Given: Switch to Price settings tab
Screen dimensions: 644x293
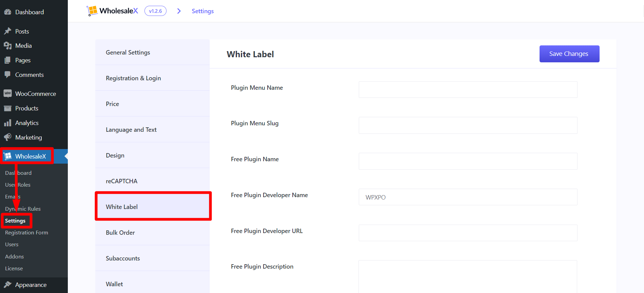Looking at the screenshot, I should [152, 104].
